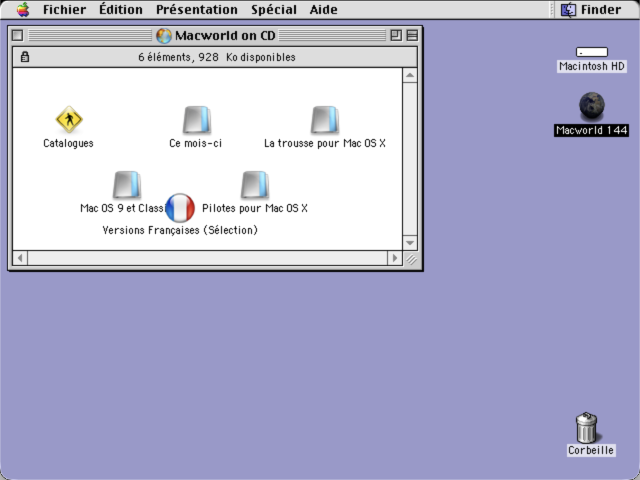Click the Macworld 144 label
The image size is (640, 480).
point(591,131)
